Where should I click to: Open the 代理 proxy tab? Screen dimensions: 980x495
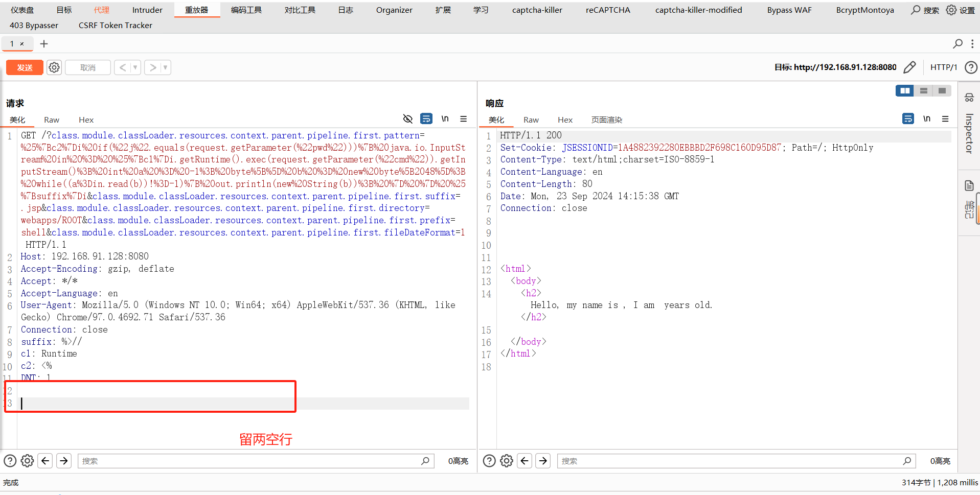pyautogui.click(x=101, y=10)
